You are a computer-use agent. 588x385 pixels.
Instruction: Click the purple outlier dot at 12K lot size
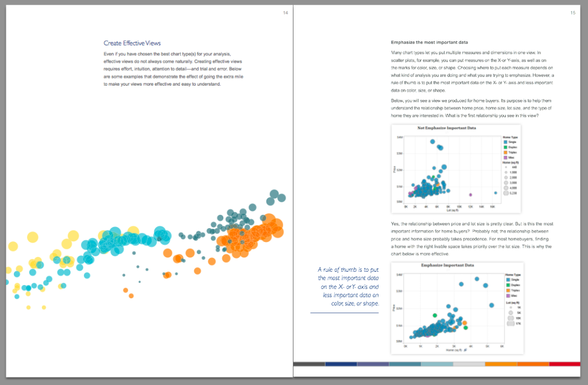471,195
